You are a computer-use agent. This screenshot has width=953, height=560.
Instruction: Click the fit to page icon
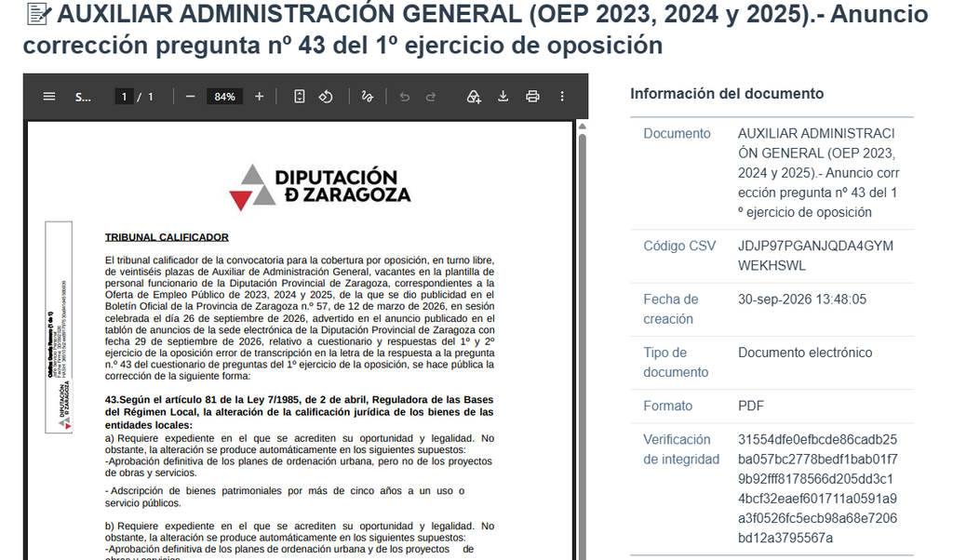[x=299, y=97]
